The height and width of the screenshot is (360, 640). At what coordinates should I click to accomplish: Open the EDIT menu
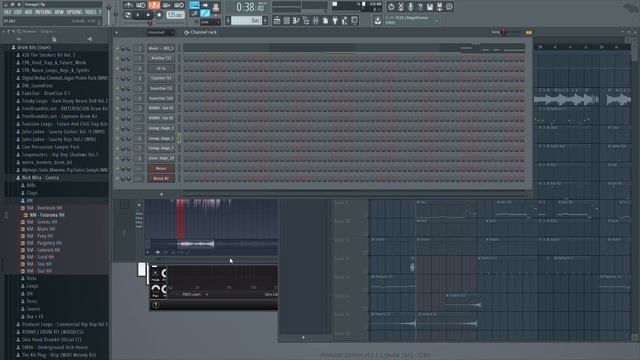18,12
